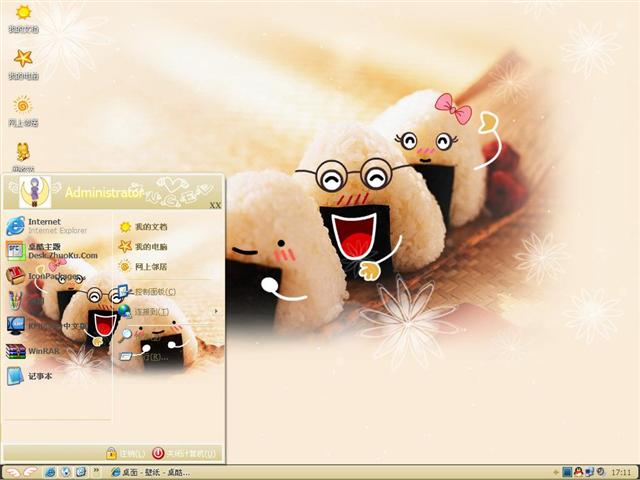Open 记事本 Notepad in start menu
Viewport: 640px width, 480px height.
click(x=29, y=376)
